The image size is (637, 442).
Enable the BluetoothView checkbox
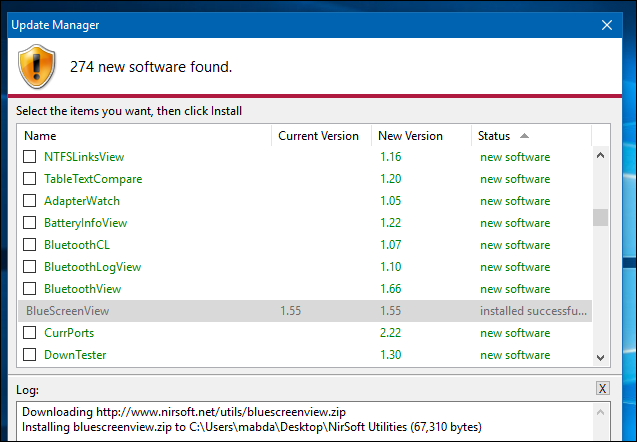click(29, 288)
